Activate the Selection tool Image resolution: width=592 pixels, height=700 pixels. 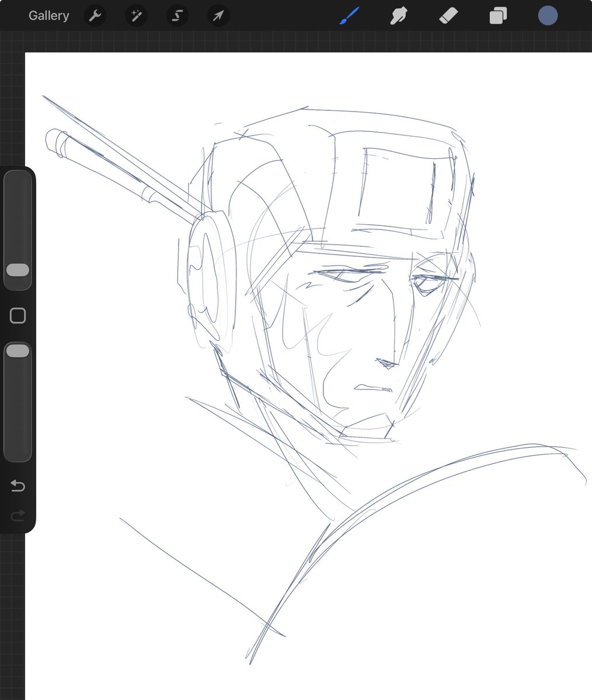[177, 16]
